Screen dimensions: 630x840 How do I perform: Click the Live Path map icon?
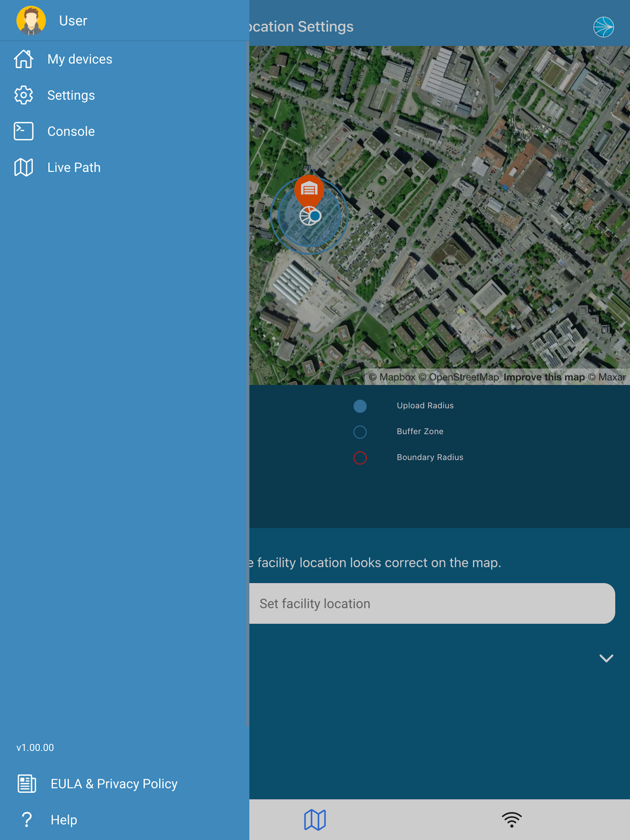coord(24,167)
